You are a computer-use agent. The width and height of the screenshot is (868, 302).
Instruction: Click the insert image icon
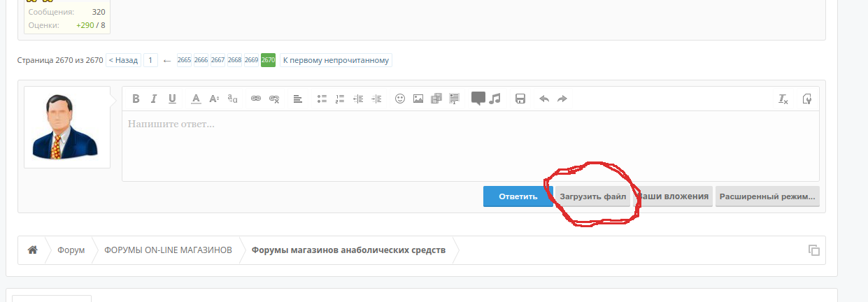point(418,99)
